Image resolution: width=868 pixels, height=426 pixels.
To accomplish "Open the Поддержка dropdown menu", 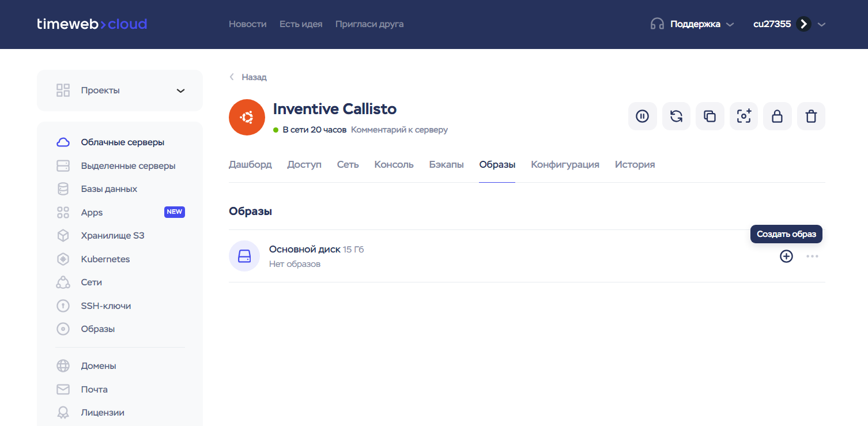I will click(692, 24).
